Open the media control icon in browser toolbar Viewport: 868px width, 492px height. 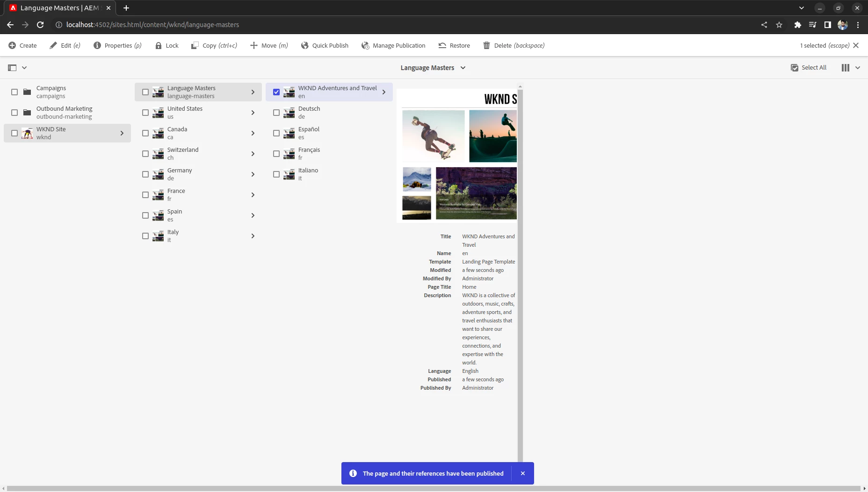(x=813, y=25)
